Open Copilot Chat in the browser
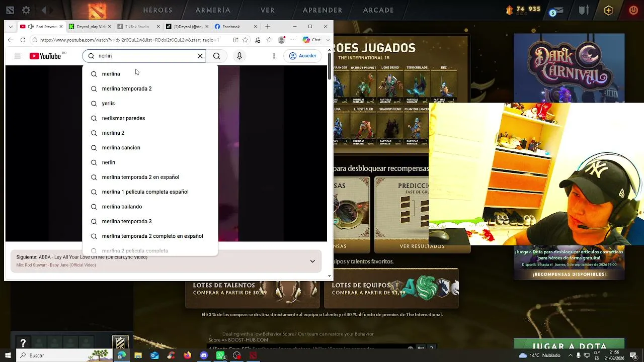Screen dimensions: 644x362 pos(312,40)
